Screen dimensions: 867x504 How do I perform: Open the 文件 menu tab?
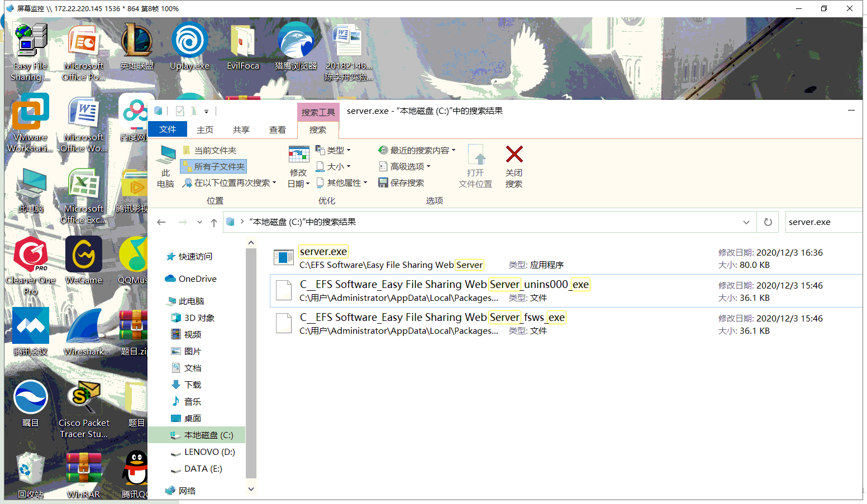coord(168,129)
